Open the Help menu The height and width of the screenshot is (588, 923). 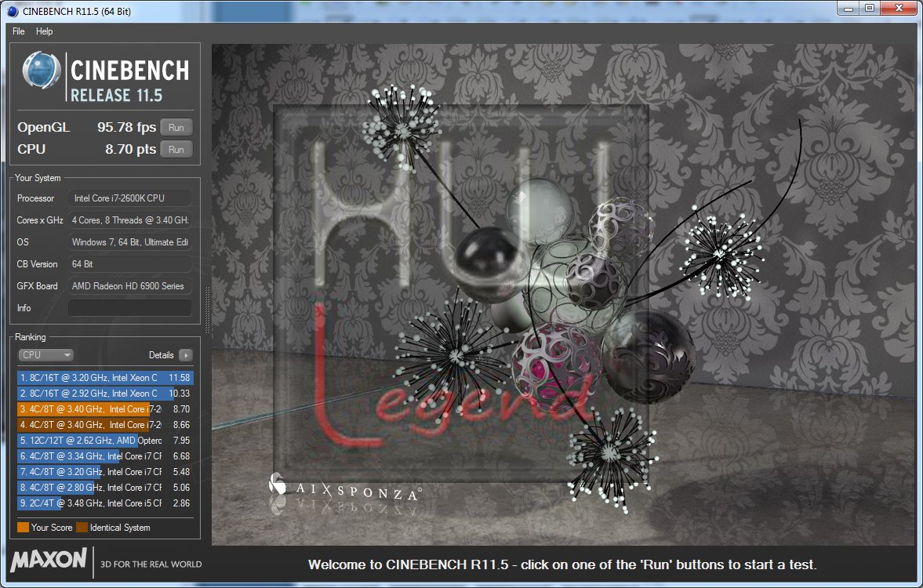pos(44,31)
